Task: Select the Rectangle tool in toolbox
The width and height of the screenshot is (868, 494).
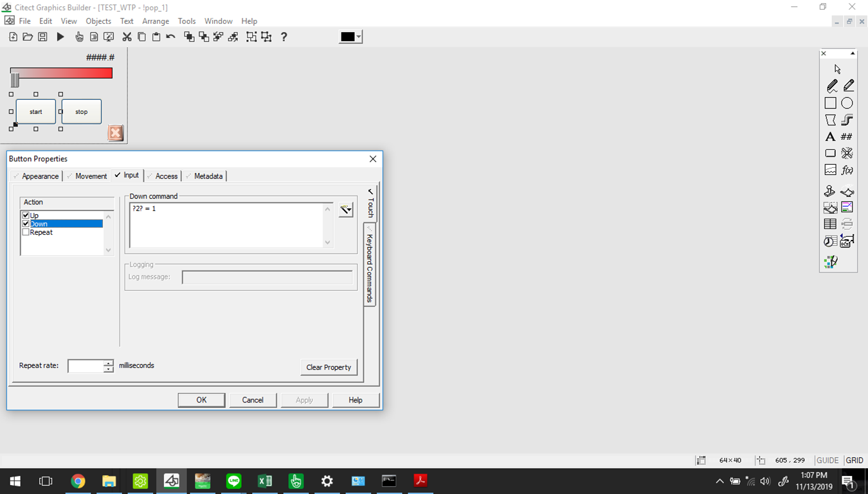Action: click(831, 103)
